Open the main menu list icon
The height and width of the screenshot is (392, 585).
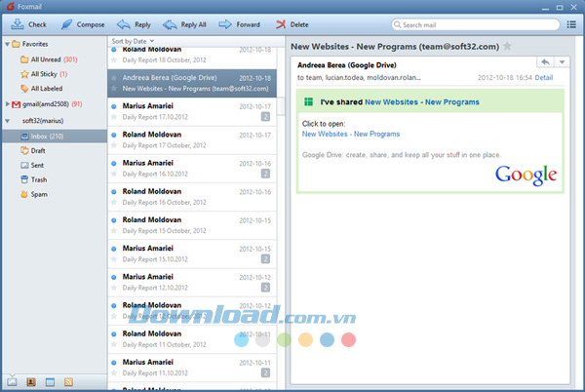tap(571, 24)
